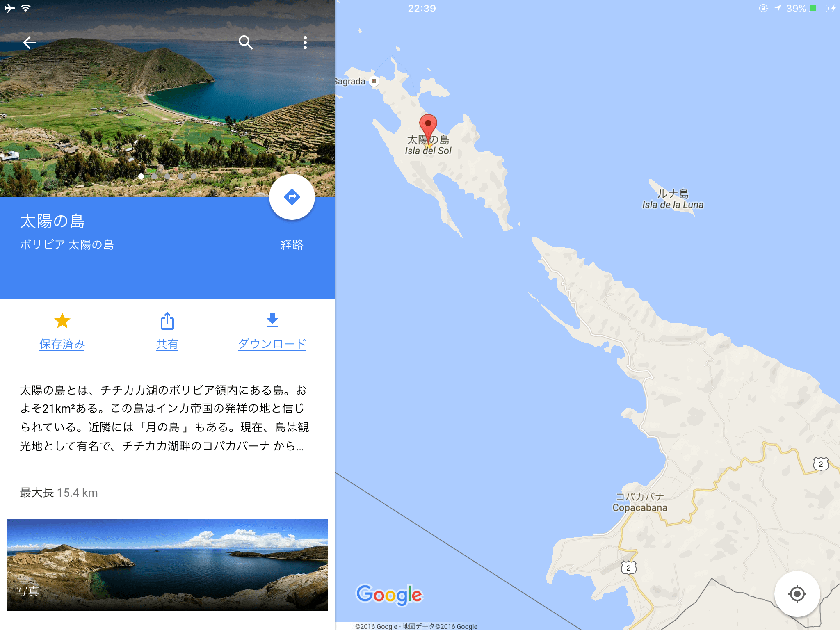840x630 pixels.
Task: Center the map with my-location button
Action: (x=797, y=593)
